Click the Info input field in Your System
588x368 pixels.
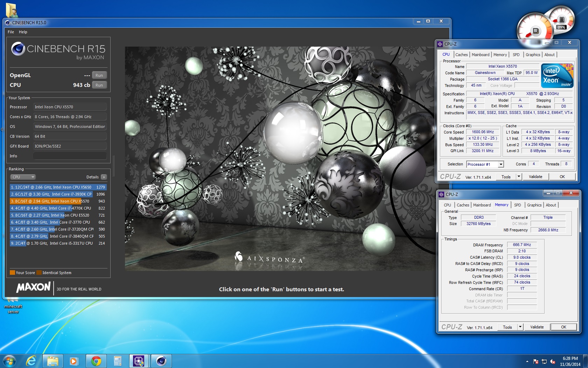[70, 156]
